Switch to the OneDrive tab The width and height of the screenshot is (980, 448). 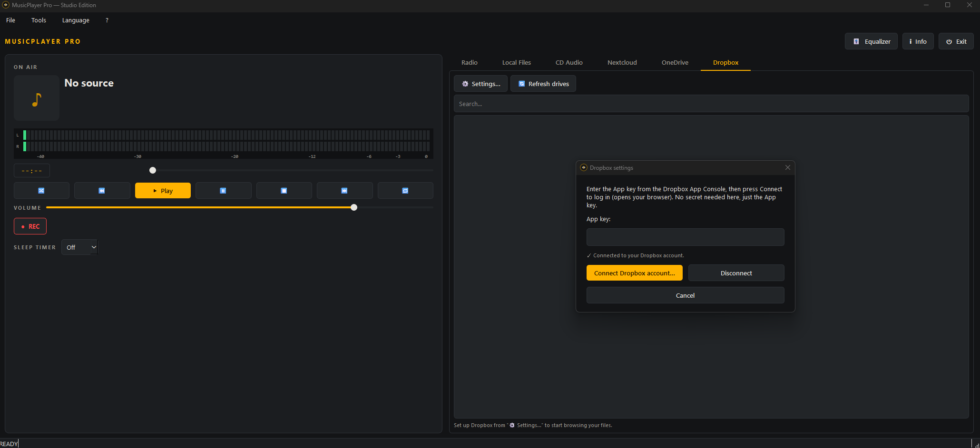click(675, 63)
